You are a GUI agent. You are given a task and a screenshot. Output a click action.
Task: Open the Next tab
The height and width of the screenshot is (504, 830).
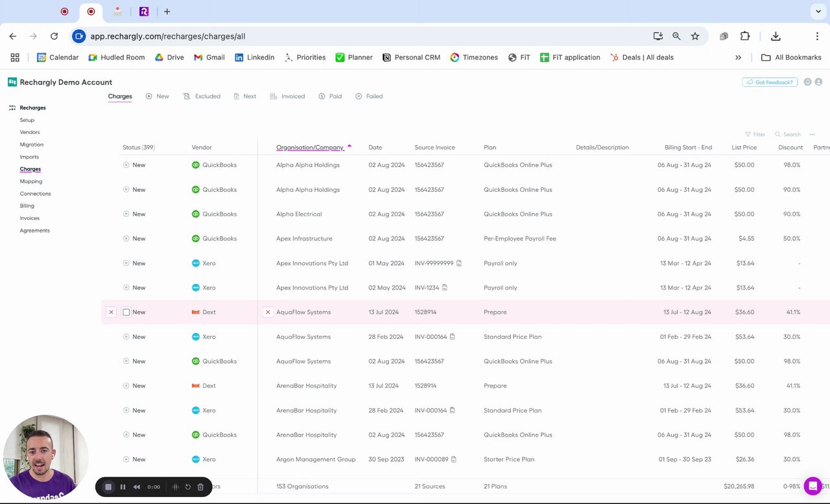point(245,97)
